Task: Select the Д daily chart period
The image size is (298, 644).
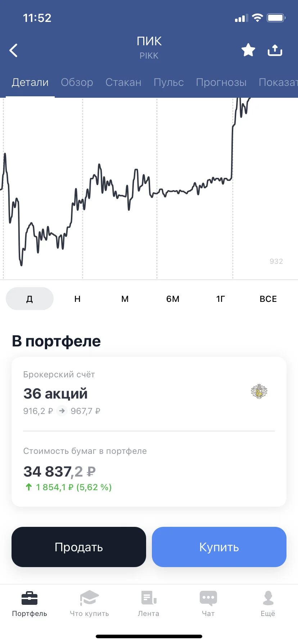Action: coord(30,299)
